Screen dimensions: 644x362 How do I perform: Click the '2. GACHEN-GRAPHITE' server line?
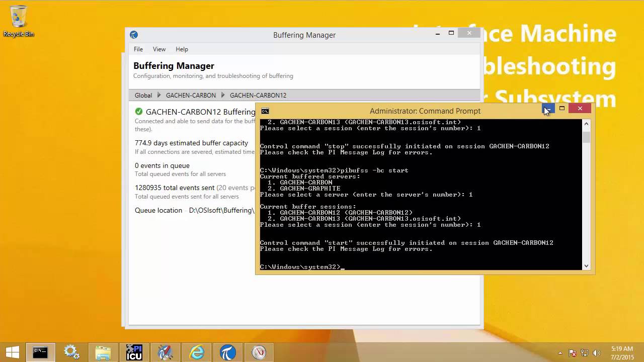click(304, 189)
